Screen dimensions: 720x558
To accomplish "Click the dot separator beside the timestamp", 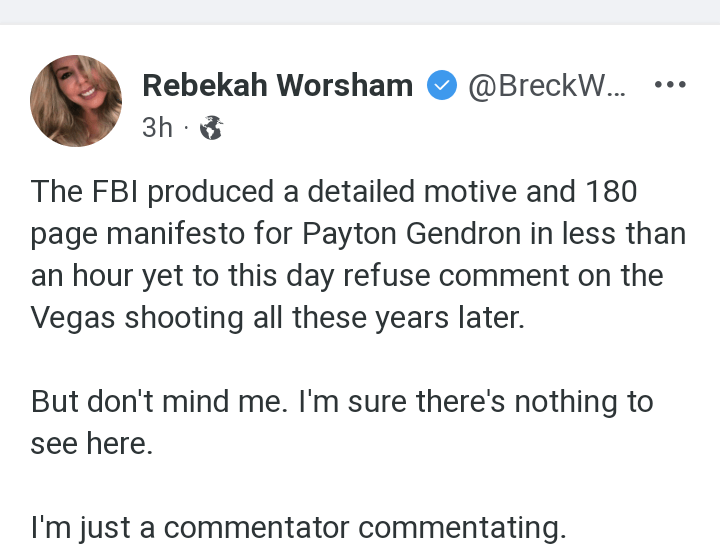I will 186,128.
